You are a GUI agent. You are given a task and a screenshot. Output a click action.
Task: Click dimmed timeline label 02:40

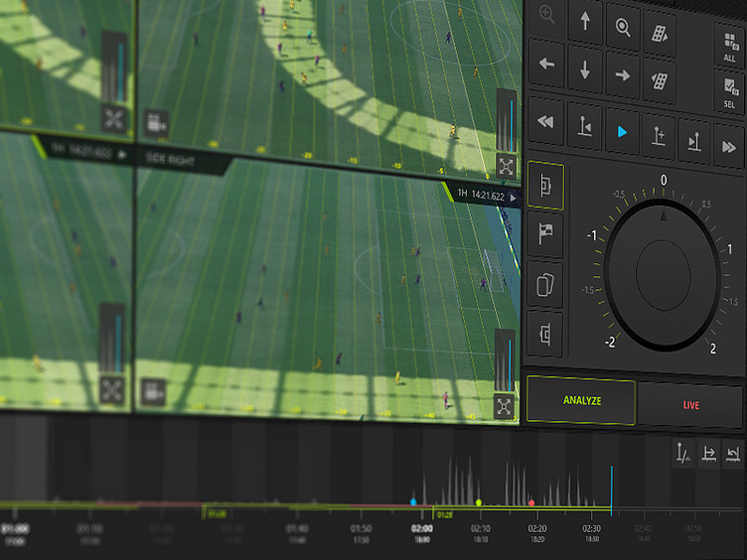tap(643, 528)
